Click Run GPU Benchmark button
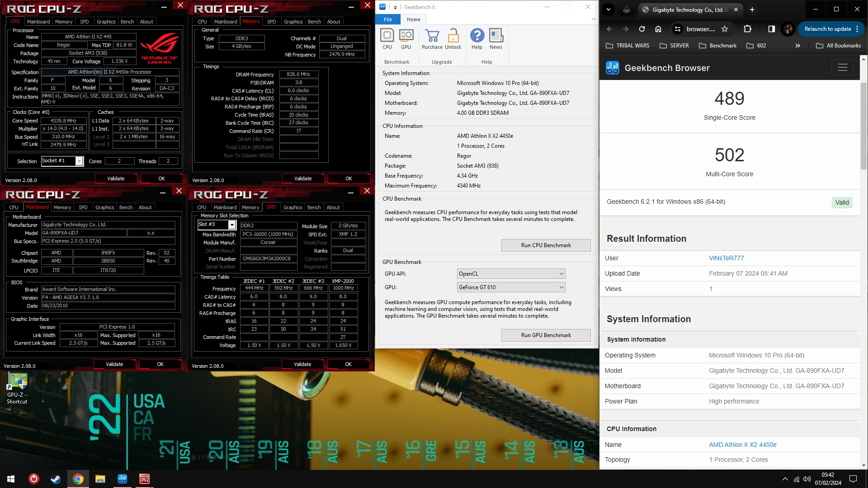The height and width of the screenshot is (488, 868). click(546, 335)
